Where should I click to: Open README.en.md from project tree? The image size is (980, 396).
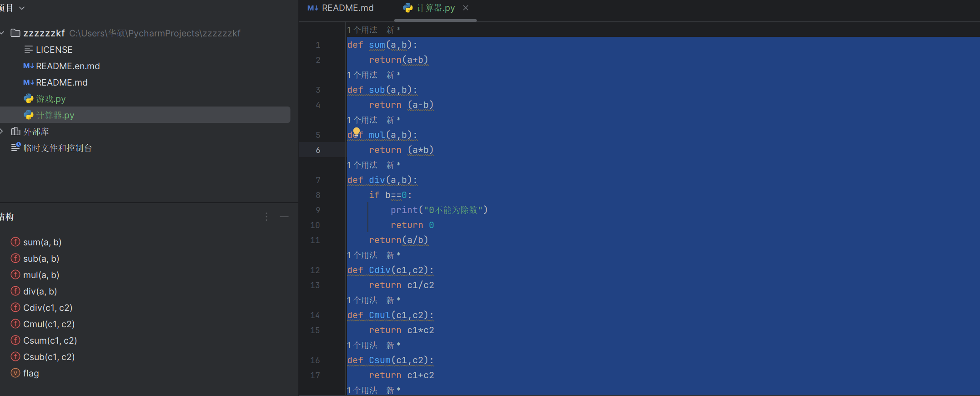[x=67, y=66]
